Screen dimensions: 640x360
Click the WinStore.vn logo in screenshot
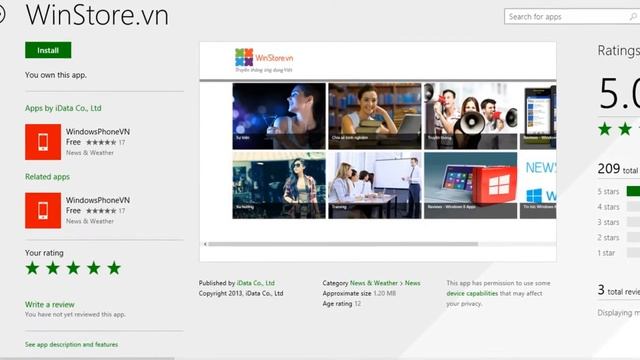(x=264, y=60)
